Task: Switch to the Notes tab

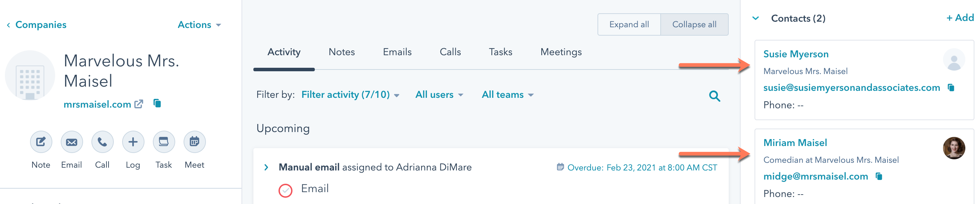Action: [342, 52]
